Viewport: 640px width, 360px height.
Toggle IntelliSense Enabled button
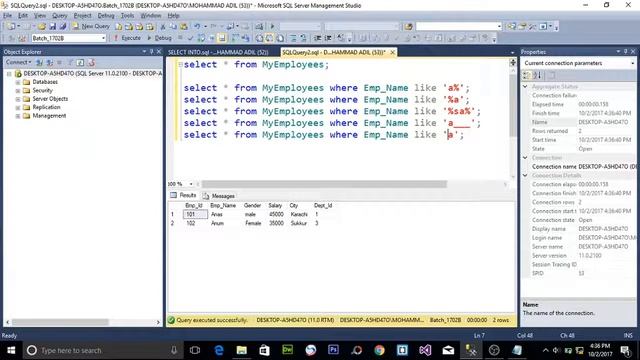[222, 38]
